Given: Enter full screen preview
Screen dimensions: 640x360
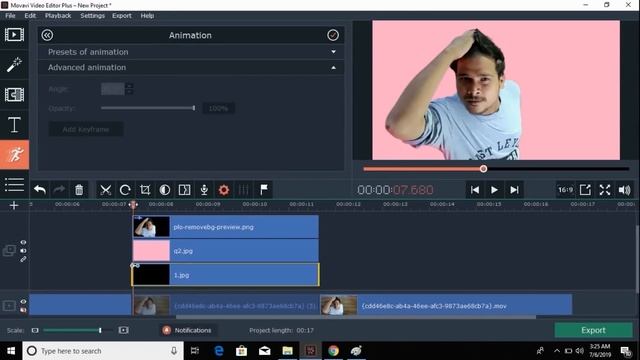Looking at the screenshot, I should tap(605, 190).
